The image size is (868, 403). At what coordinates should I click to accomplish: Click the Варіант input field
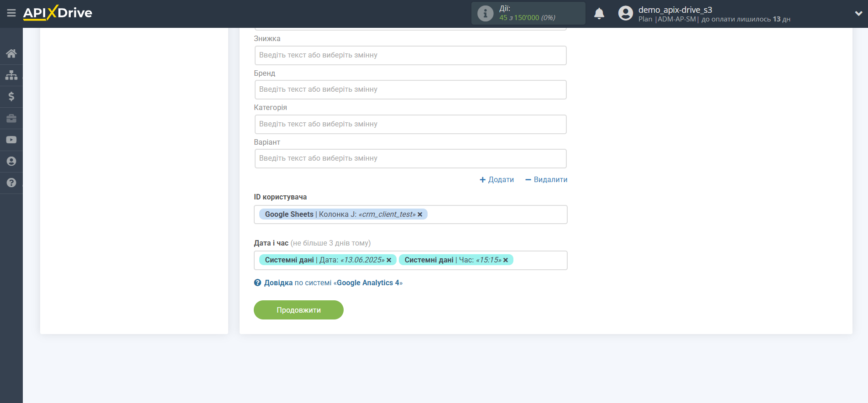tap(411, 158)
